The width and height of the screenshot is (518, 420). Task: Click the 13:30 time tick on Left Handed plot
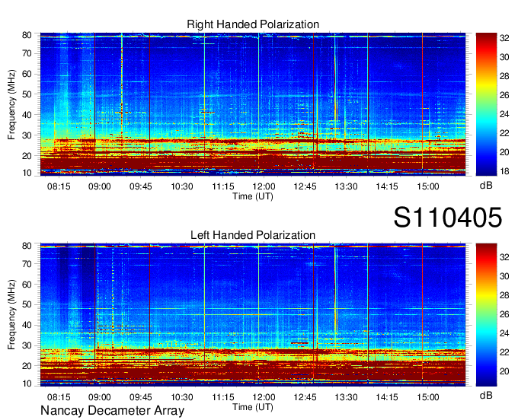tap(346, 397)
